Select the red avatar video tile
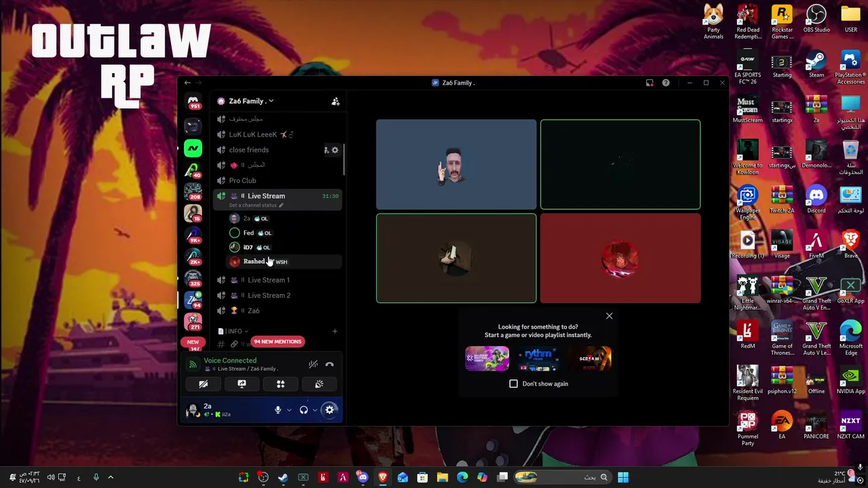The width and height of the screenshot is (868, 488). click(620, 258)
